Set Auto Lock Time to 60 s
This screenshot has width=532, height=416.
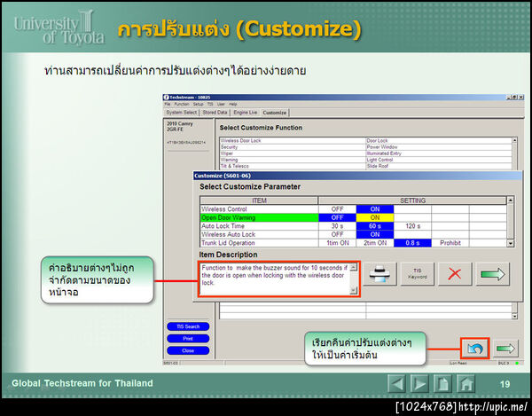375,226
